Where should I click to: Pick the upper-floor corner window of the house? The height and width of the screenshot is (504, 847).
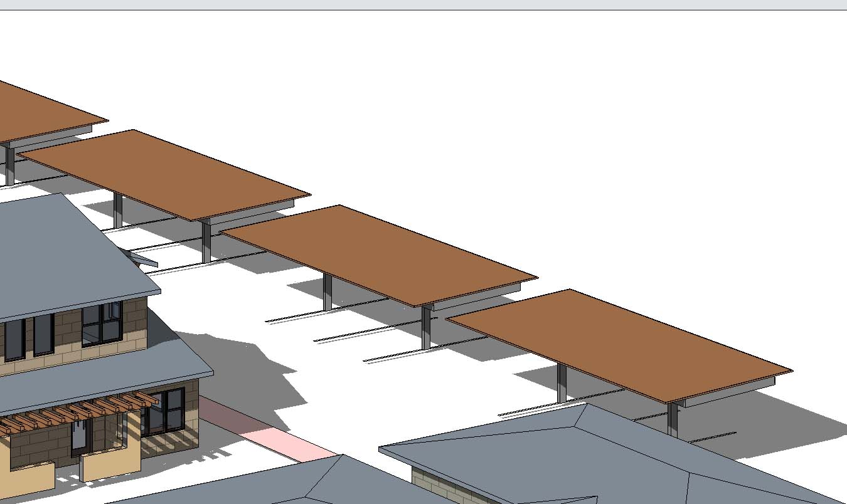click(102, 323)
